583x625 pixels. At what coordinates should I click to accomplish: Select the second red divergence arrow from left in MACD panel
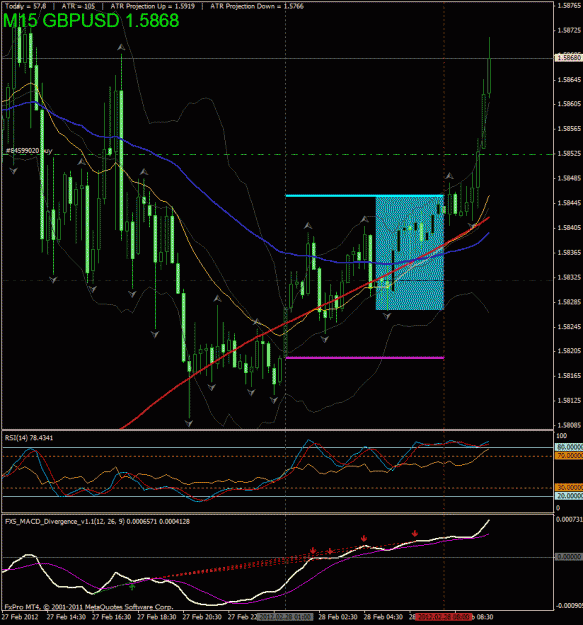pyautogui.click(x=330, y=551)
